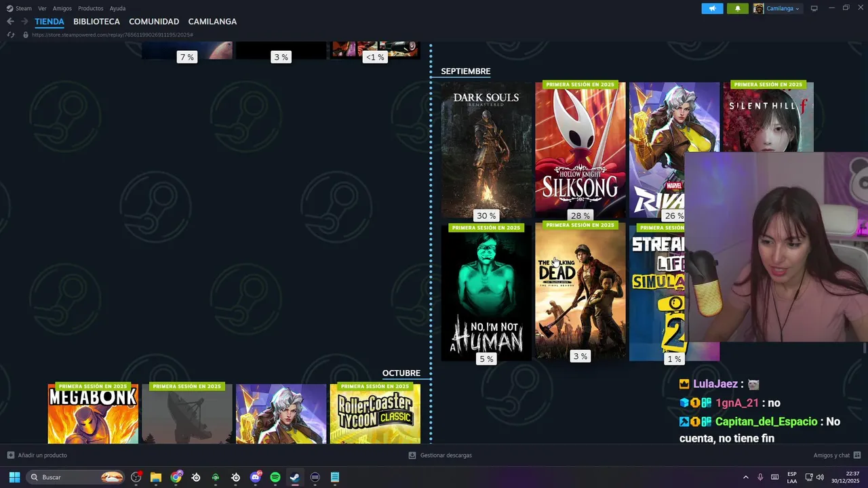The width and height of the screenshot is (868, 488).
Task: Go back with the navigation arrow
Action: (10, 22)
